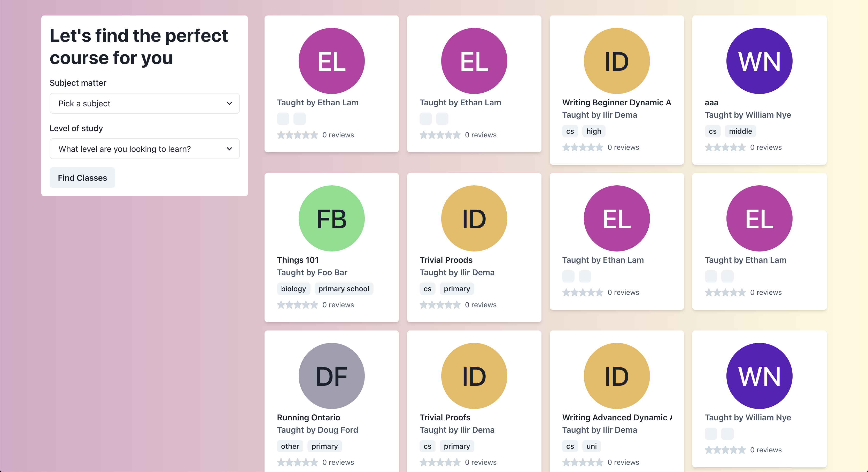Select the uni tag on Writing Advanced card
Viewport: 868px width, 472px height.
[591, 446]
